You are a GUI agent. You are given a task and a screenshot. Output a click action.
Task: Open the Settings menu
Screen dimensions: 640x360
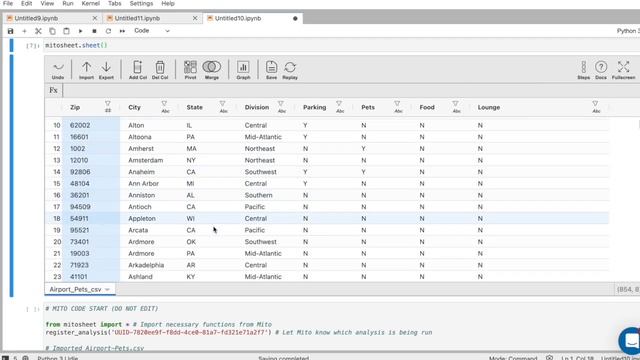(x=141, y=4)
